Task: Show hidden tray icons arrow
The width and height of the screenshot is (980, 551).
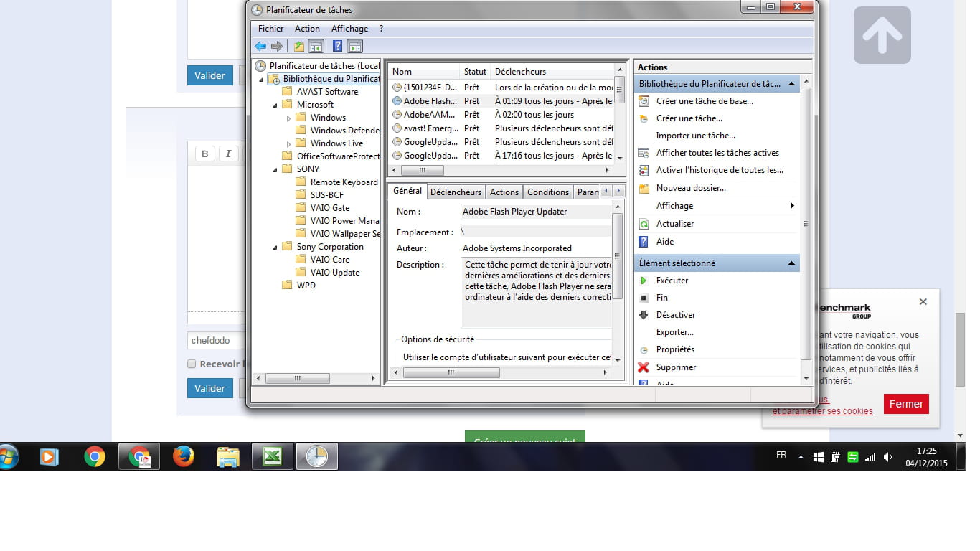Action: tap(801, 457)
